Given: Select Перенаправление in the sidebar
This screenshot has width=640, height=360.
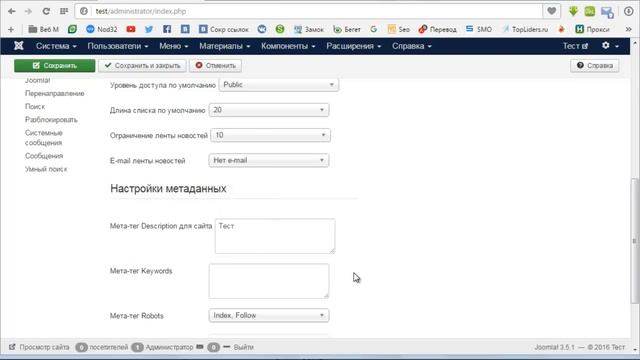Looking at the screenshot, I should (x=55, y=93).
